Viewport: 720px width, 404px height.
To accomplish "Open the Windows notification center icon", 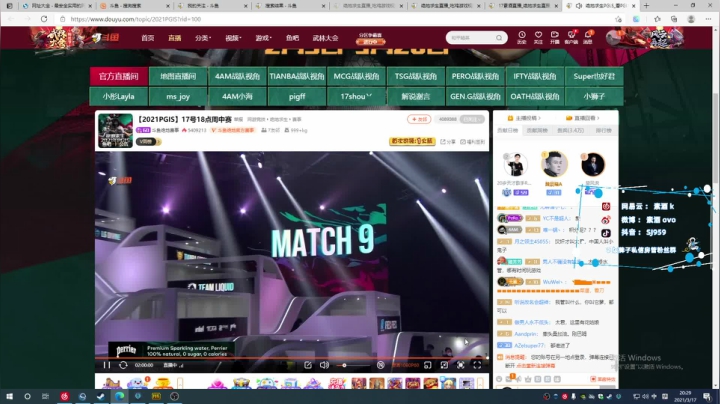I will point(707,396).
